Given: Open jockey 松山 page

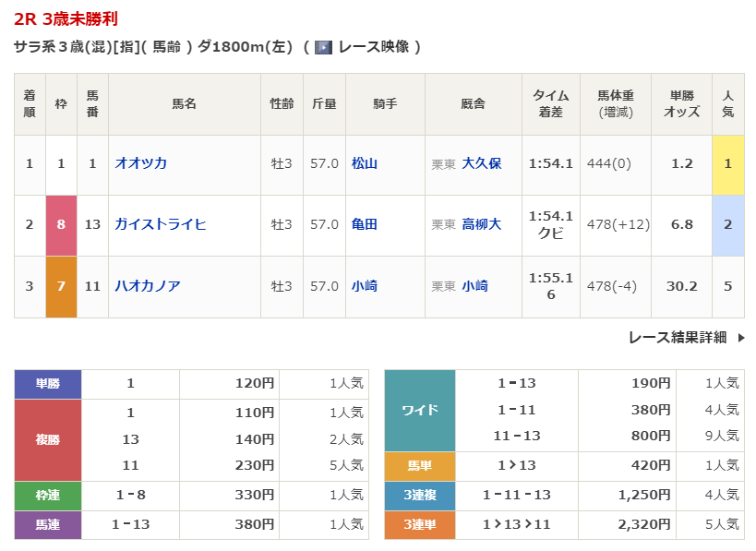Looking at the screenshot, I should 365,163.
